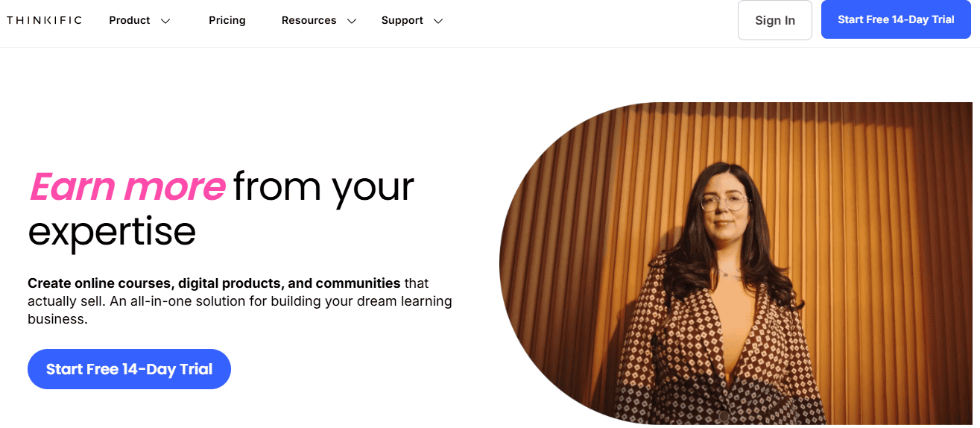Click header Start Free 14-Day Trial button

pos(896,19)
